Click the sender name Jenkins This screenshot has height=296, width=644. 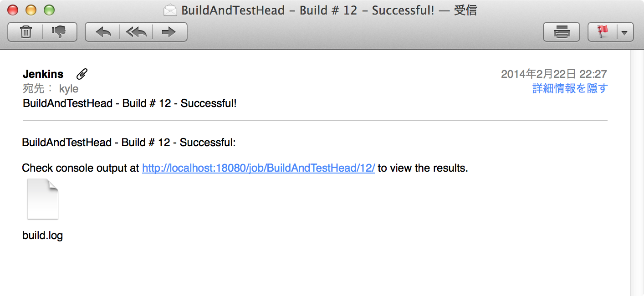43,74
